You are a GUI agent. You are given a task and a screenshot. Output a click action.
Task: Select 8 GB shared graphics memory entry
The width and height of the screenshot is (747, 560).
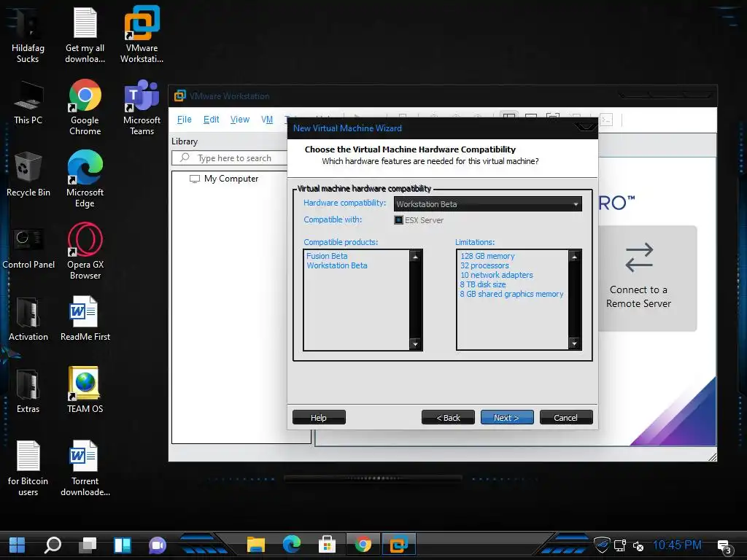click(511, 294)
